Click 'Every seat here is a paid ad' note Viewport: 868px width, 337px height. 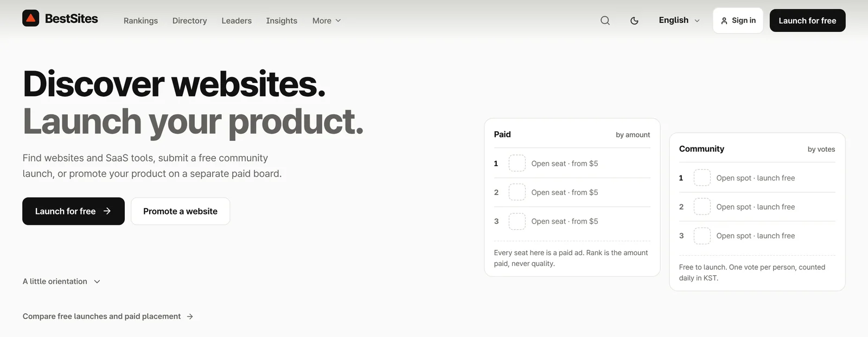tap(571, 258)
